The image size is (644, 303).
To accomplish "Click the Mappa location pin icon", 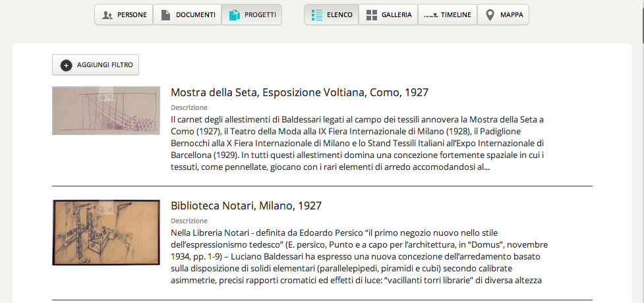I will [490, 14].
